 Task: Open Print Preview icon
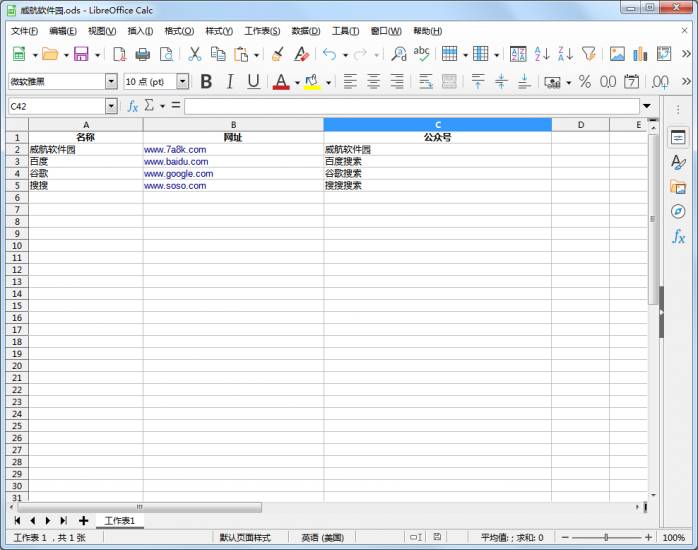[x=166, y=54]
